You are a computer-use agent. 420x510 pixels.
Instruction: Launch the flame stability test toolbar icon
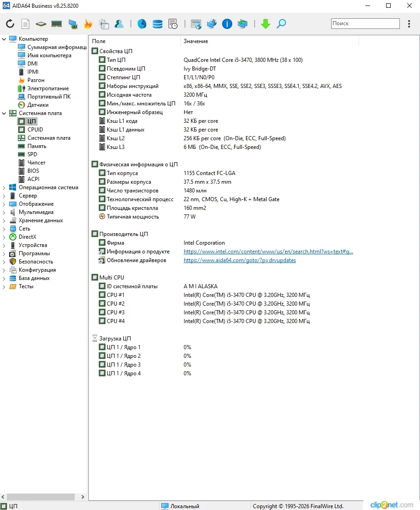[x=88, y=24]
